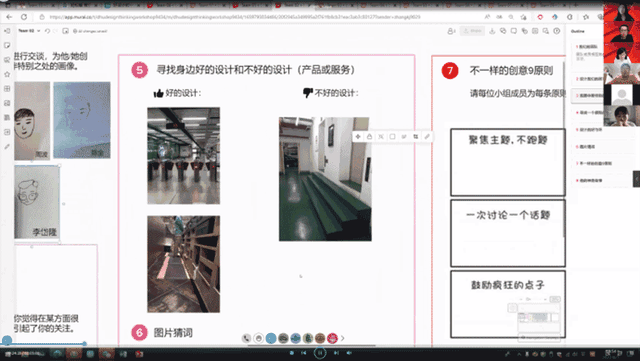Screen dimensions: 640x361
Task: Select the wooden corridor photo
Action: 184,264
